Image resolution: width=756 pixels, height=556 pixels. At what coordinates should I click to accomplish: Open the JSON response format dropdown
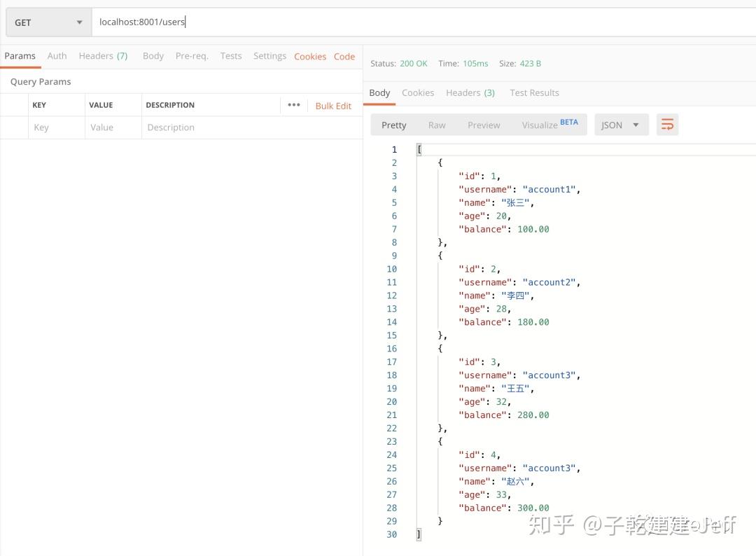point(619,124)
